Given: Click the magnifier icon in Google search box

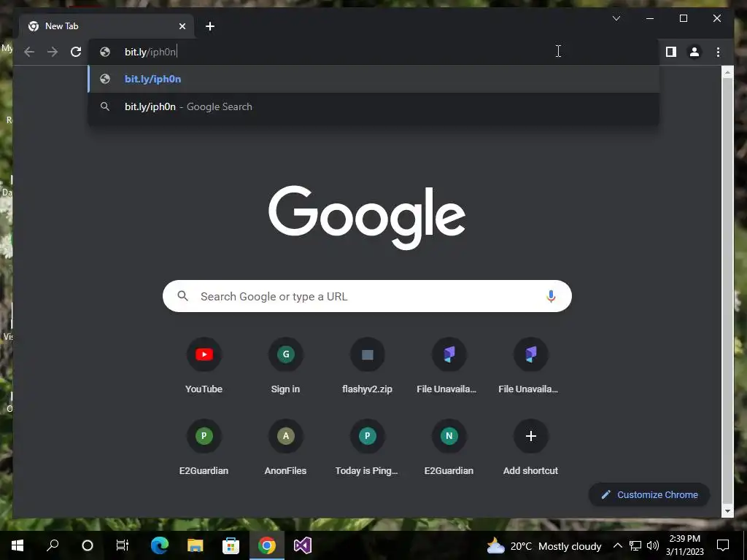Looking at the screenshot, I should 182,296.
